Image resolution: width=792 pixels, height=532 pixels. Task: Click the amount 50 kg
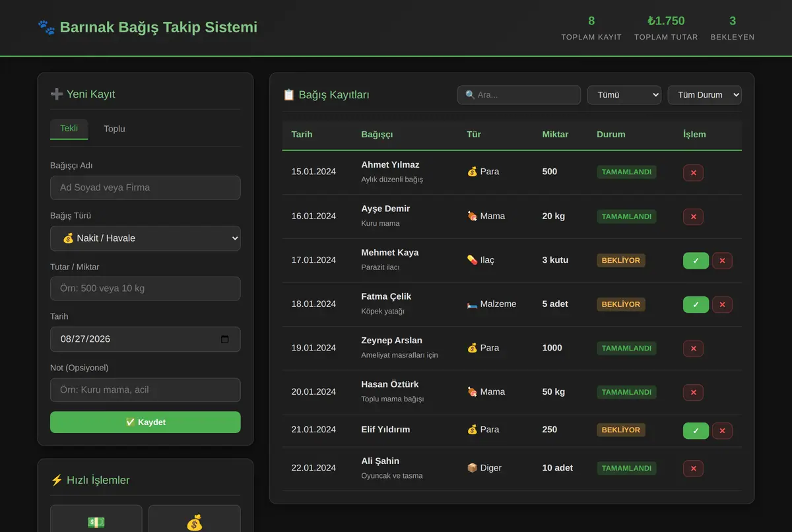[554, 392]
